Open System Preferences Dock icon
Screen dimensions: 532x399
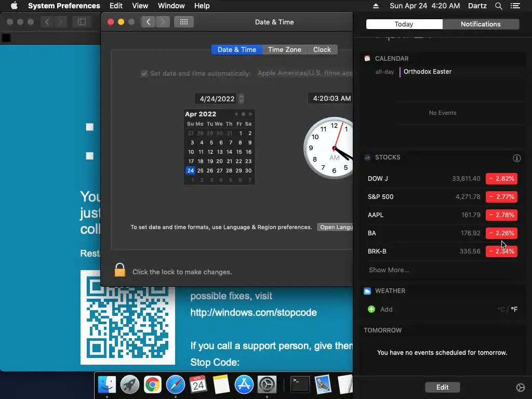[x=267, y=385]
